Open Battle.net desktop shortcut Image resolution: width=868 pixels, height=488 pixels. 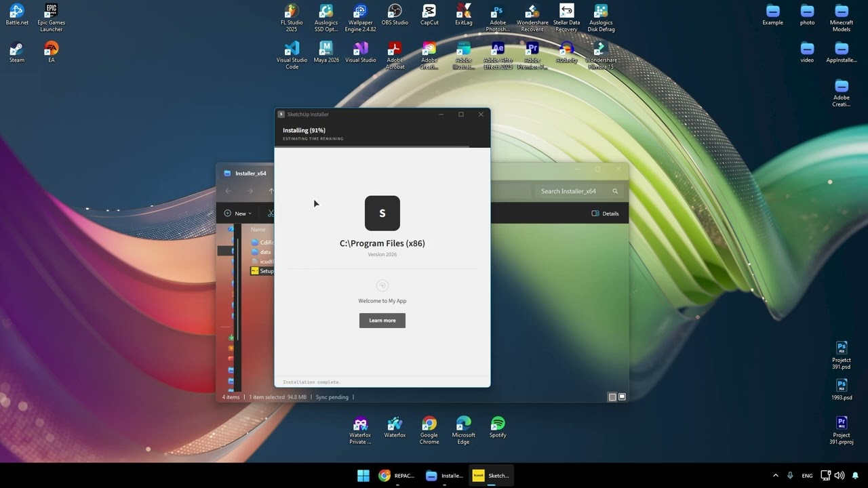(x=17, y=14)
